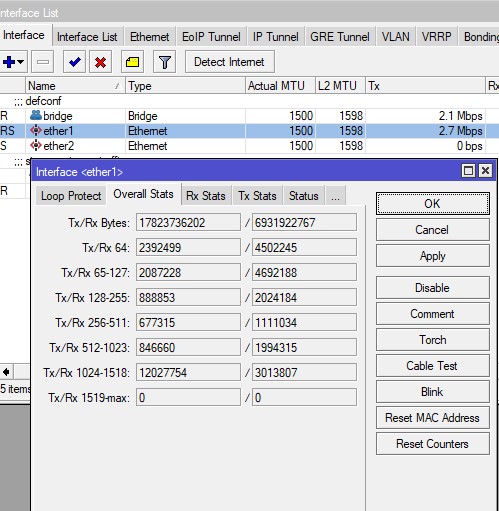499x511 pixels.
Task: Open the filter funnel icon
Action: click(x=164, y=62)
